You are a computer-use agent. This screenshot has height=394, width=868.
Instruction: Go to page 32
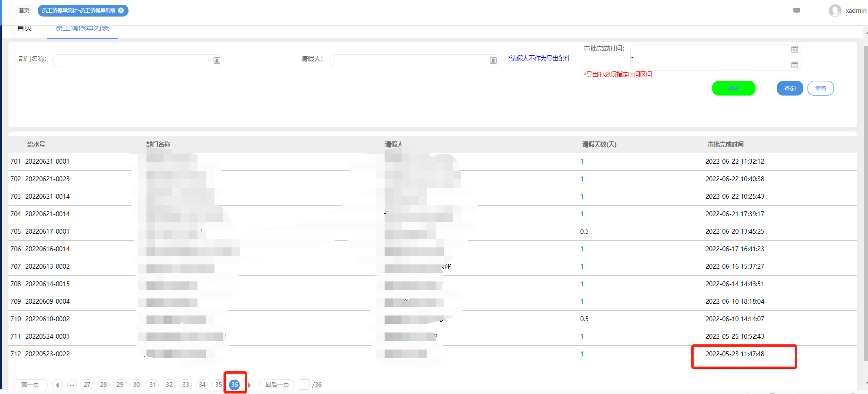169,385
